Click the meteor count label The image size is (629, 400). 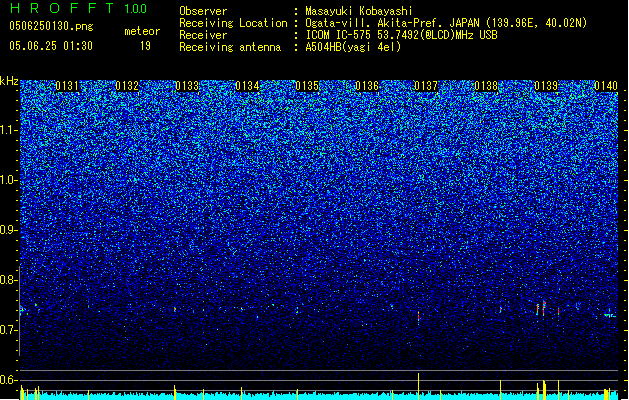(x=142, y=31)
